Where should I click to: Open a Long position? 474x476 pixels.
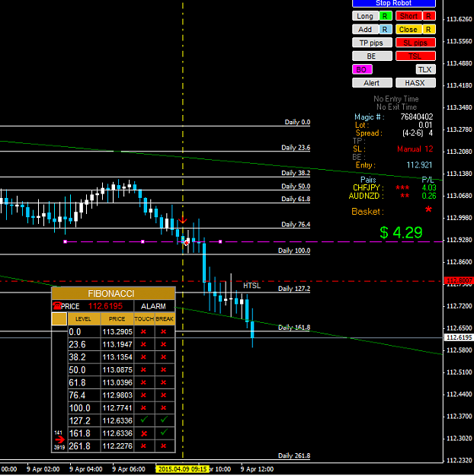pos(365,16)
